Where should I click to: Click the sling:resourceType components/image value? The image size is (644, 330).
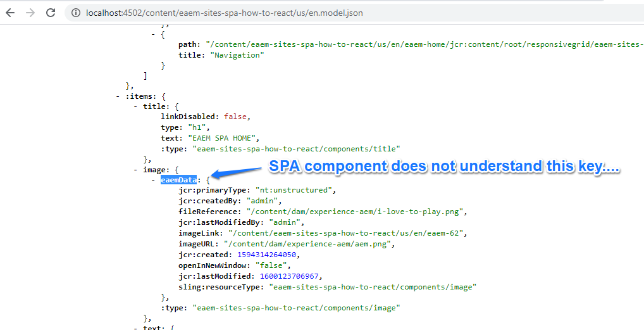tap(373, 286)
